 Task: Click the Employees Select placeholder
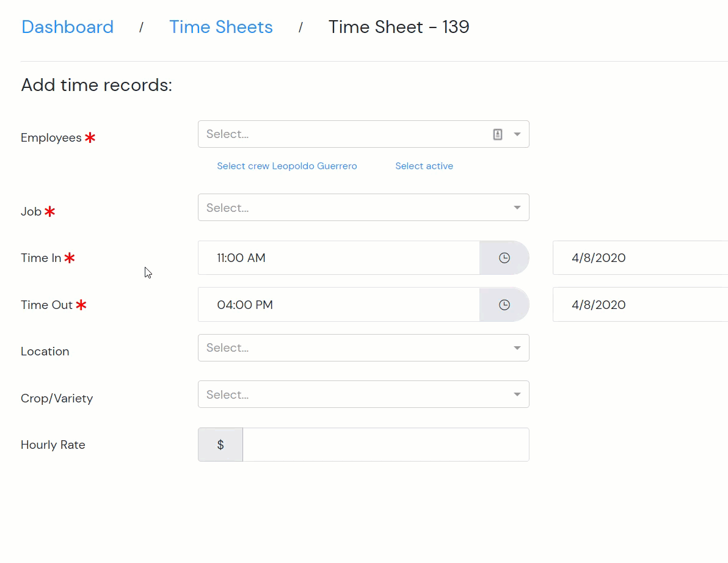[x=227, y=134]
